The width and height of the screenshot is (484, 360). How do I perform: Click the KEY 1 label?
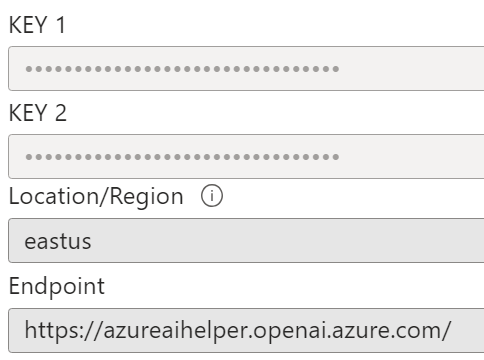(37, 25)
